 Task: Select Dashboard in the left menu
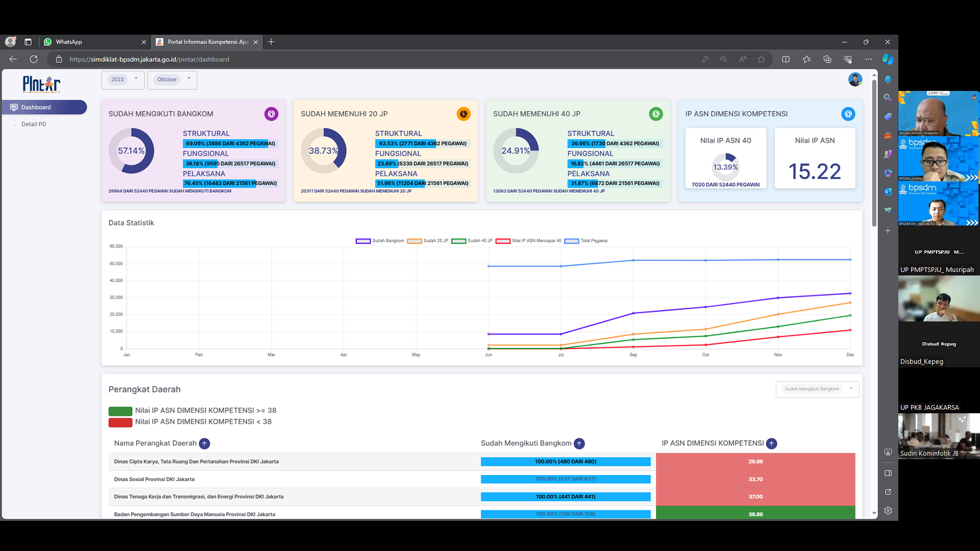pyautogui.click(x=44, y=107)
